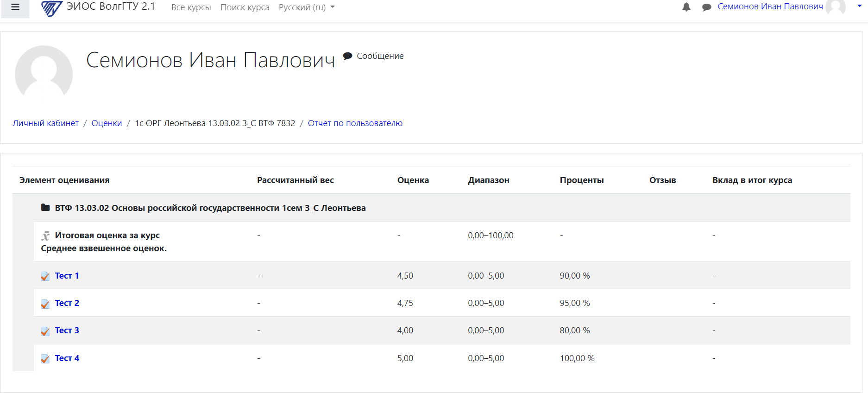Click the course category folder icon
The width and height of the screenshot is (868, 394).
[x=45, y=208]
